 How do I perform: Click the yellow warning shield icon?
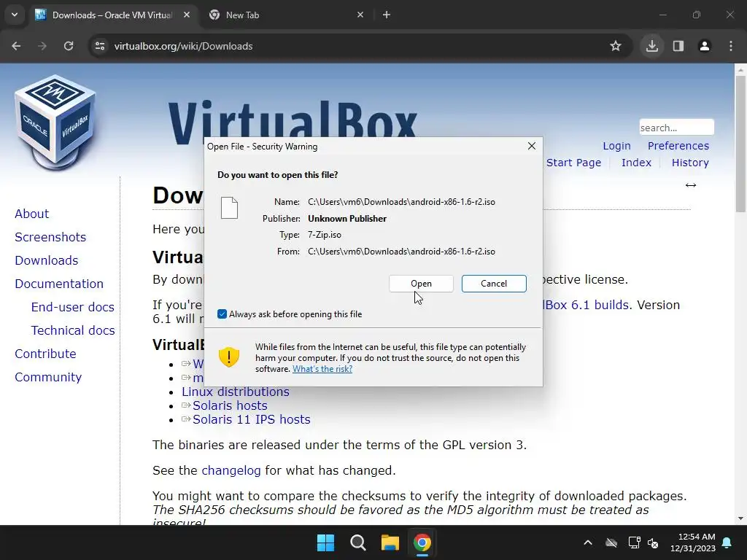pos(228,356)
